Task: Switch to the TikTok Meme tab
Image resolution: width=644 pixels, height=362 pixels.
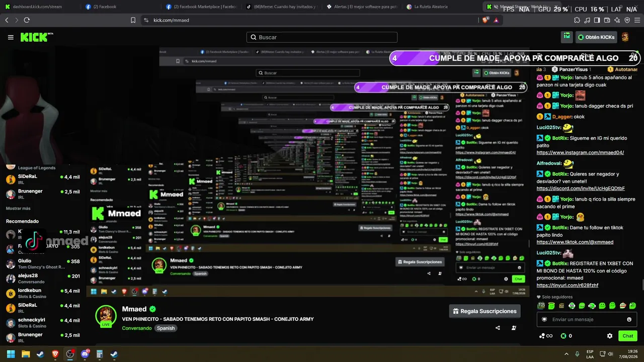Action: (x=282, y=7)
